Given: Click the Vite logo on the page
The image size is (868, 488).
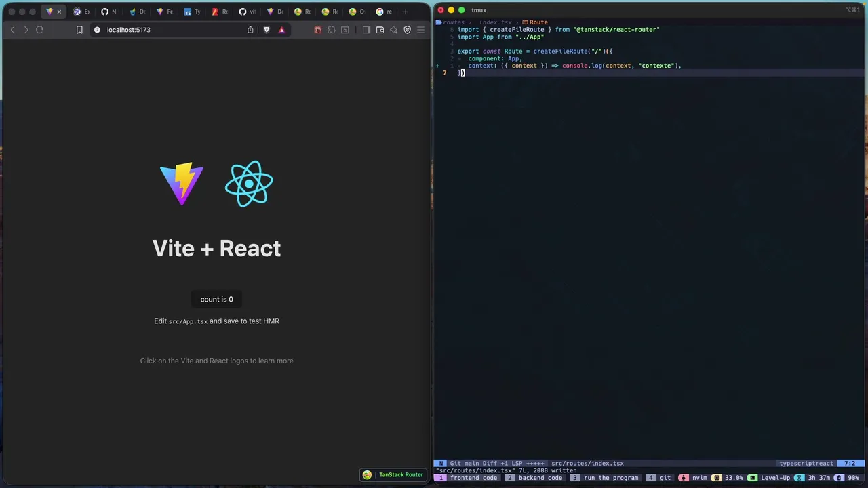Looking at the screenshot, I should click(x=182, y=183).
